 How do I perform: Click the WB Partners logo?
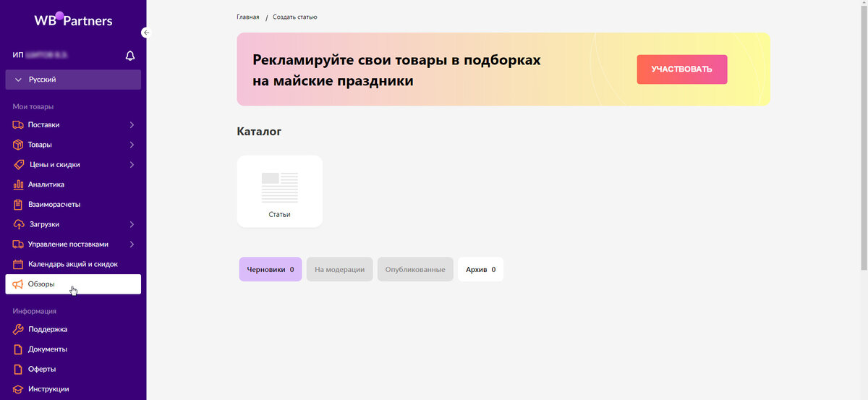(73, 20)
